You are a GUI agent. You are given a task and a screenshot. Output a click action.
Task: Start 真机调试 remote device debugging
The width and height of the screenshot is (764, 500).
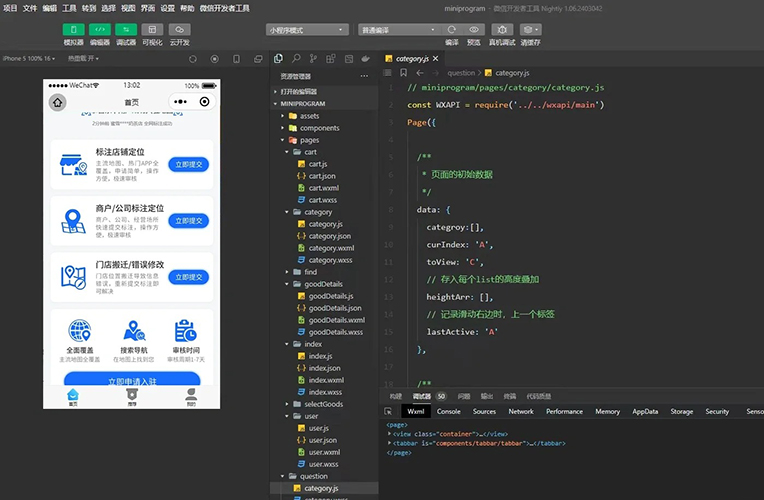[502, 29]
